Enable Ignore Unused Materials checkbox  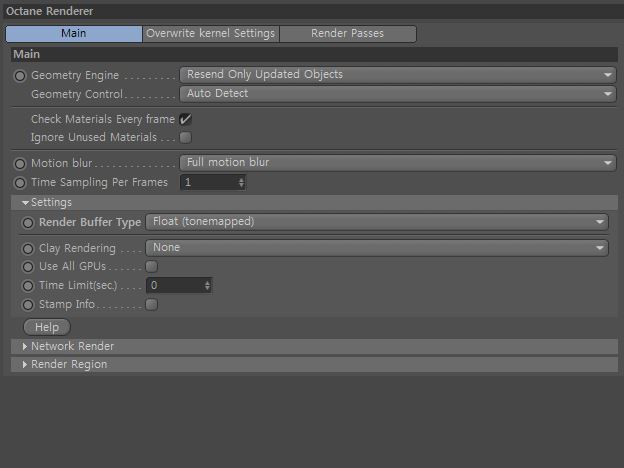coord(185,137)
